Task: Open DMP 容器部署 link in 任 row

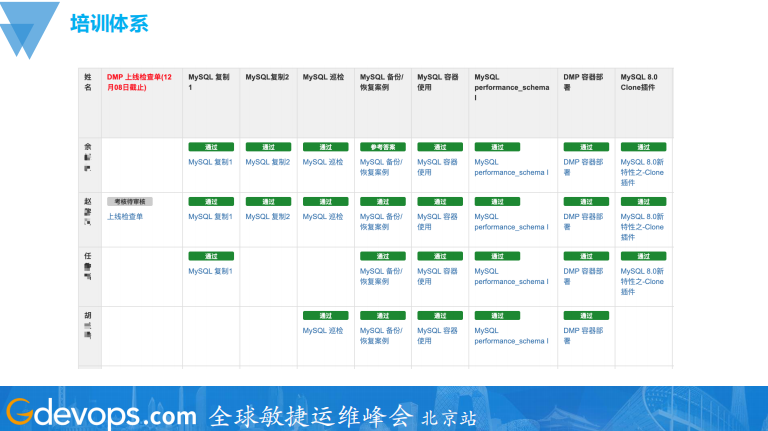Action: click(583, 276)
